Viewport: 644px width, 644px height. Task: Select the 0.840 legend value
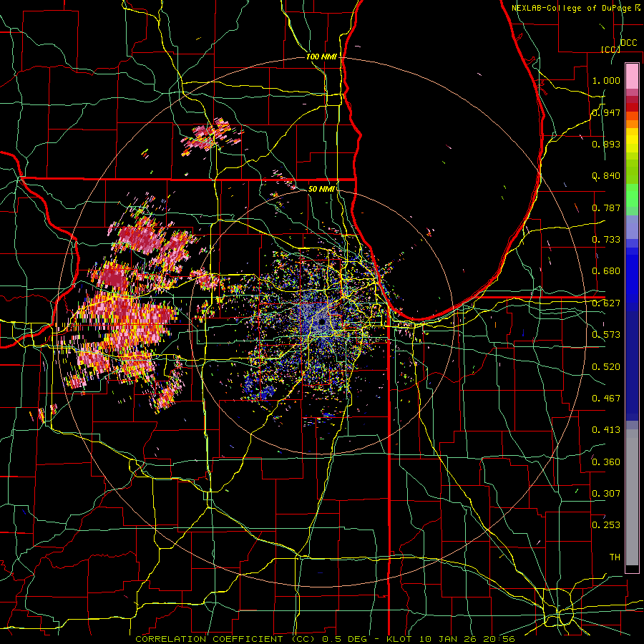pyautogui.click(x=606, y=176)
